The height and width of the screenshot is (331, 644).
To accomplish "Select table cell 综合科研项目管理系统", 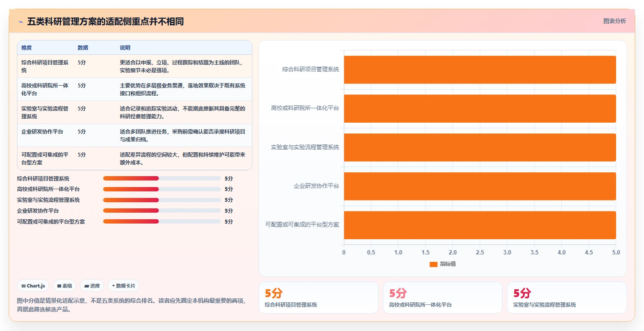I will 45,66.
